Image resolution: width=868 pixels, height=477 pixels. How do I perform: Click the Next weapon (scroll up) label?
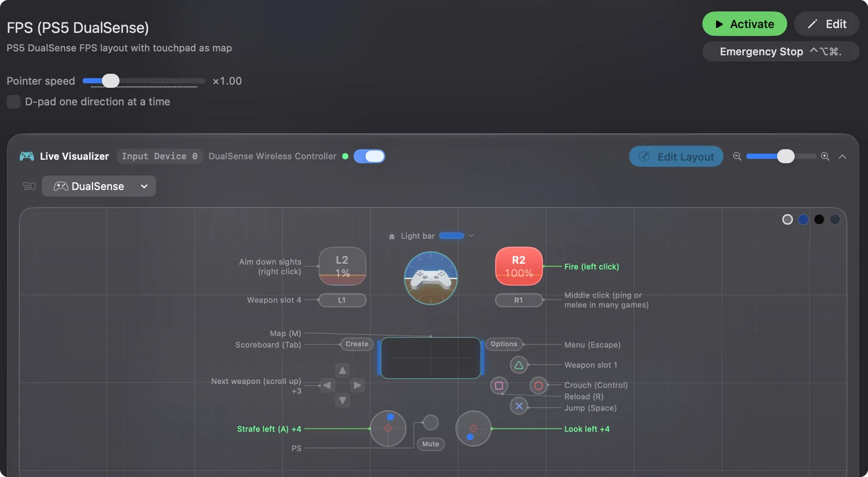click(x=256, y=381)
